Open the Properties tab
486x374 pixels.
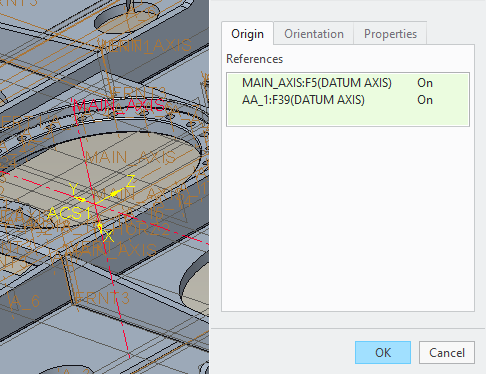pyautogui.click(x=390, y=34)
